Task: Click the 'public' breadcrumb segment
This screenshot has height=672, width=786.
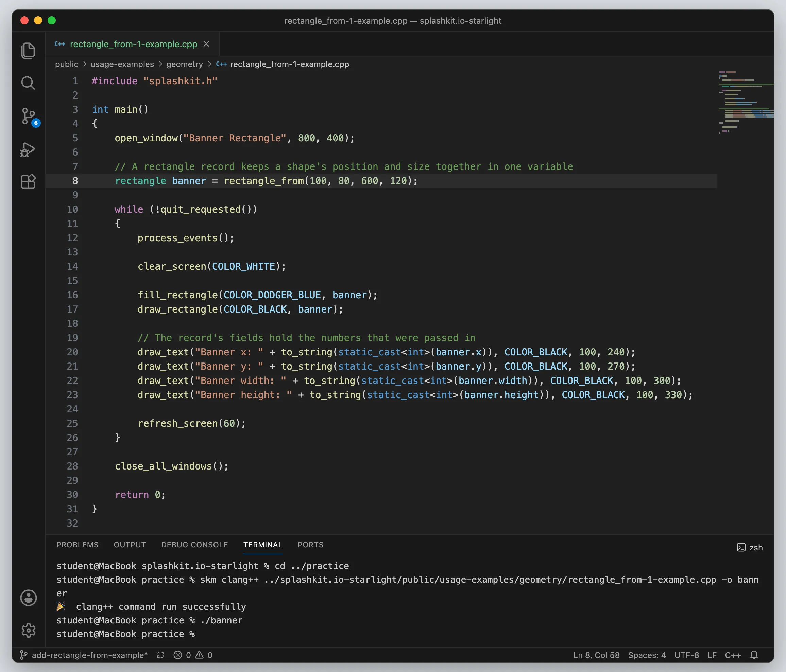Action: pos(67,64)
